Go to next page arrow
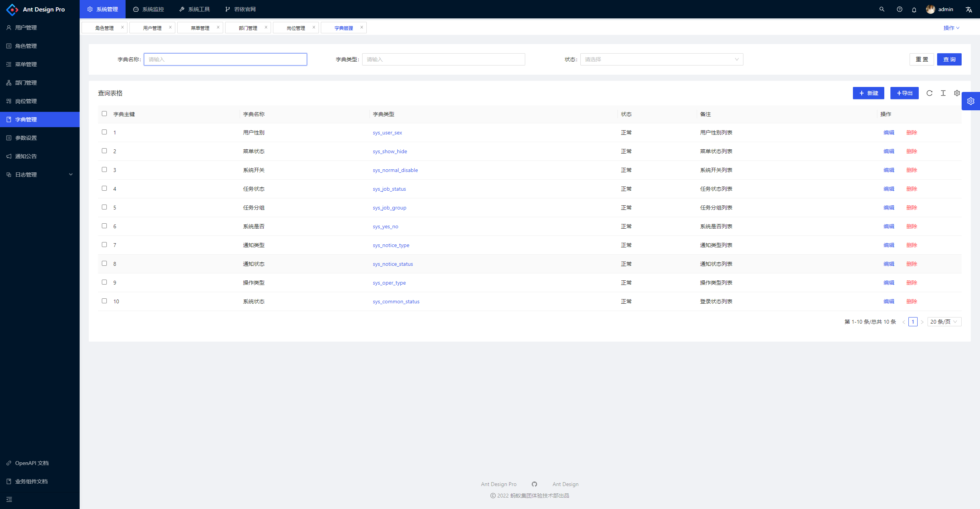The height and width of the screenshot is (509, 980). [x=922, y=322]
